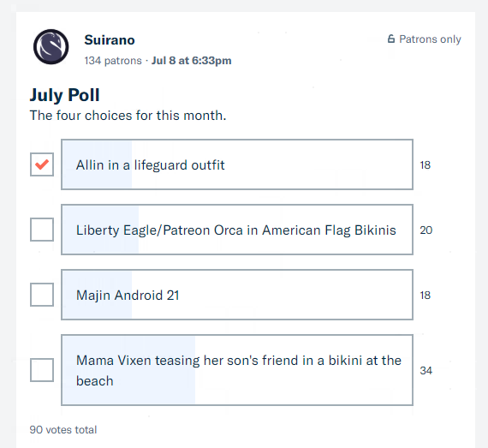Click the 18 votes count beside Allin option
Screen dimensions: 488x448
pos(426,165)
